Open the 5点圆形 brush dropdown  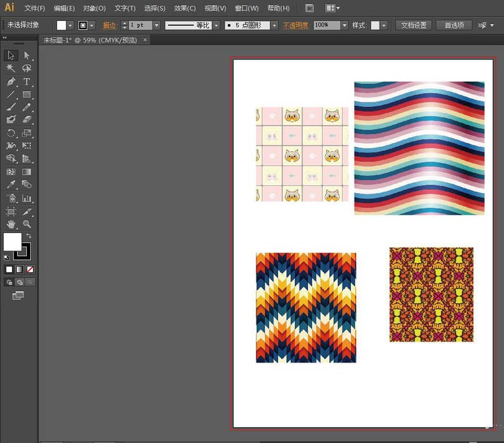(x=274, y=25)
